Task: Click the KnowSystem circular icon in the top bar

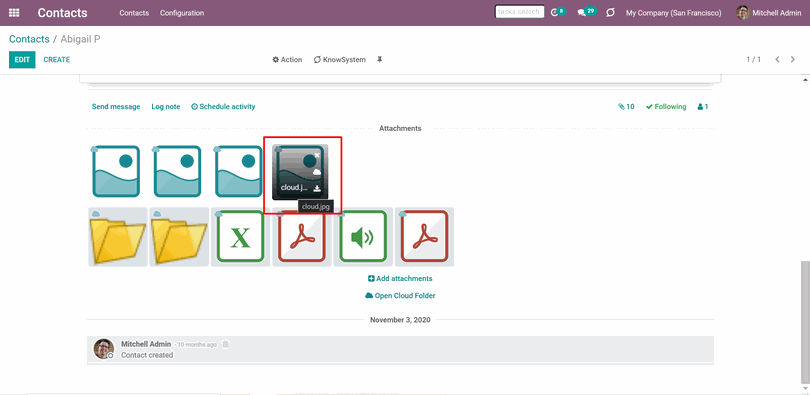Action: click(610, 13)
